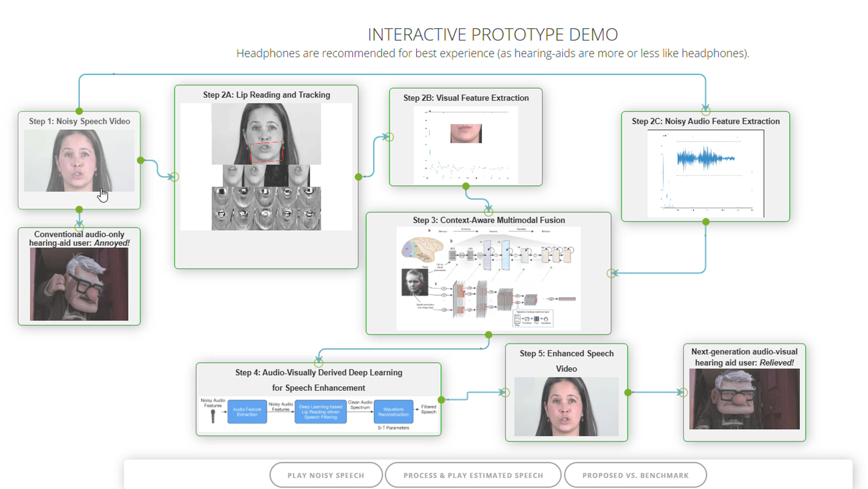Click the microphone icon in Step 4
The height and width of the screenshot is (489, 868).
pyautogui.click(x=213, y=416)
